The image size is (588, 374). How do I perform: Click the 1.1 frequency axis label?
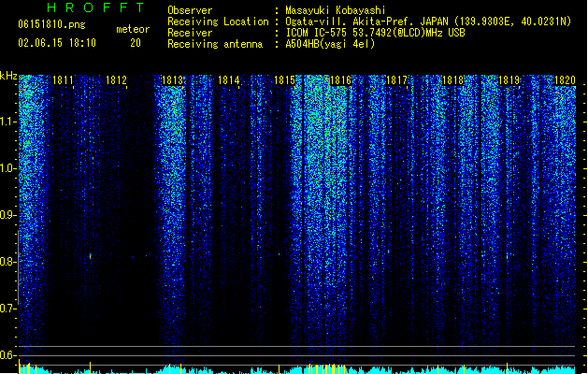7,122
